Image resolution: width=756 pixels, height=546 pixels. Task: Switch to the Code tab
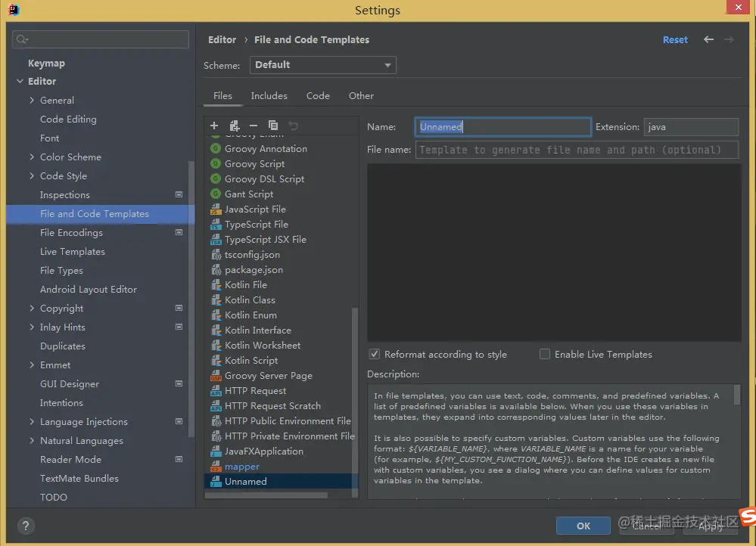click(x=318, y=96)
